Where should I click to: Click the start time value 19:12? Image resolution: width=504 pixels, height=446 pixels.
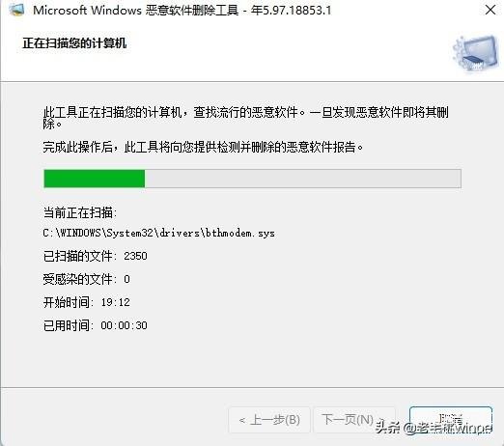pos(115,302)
